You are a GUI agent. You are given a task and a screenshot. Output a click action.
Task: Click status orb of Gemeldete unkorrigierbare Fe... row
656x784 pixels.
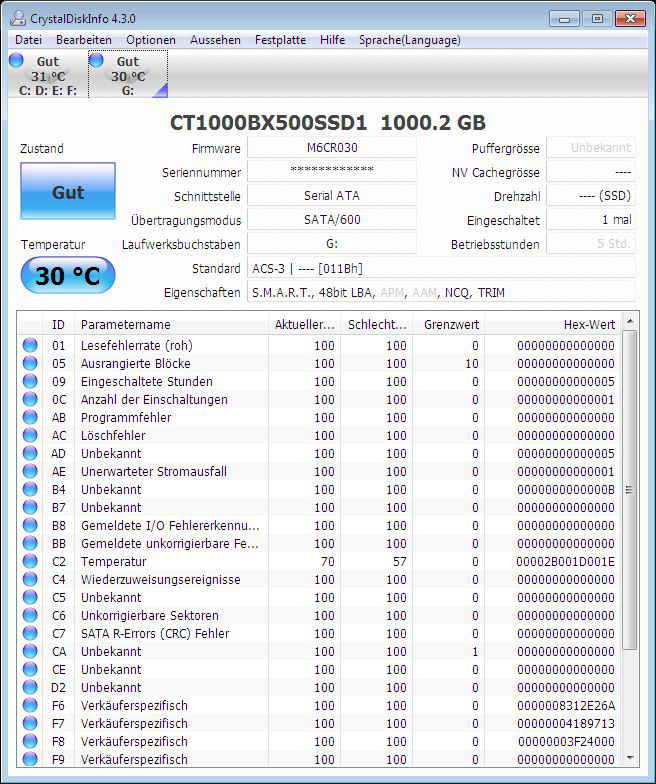point(30,543)
